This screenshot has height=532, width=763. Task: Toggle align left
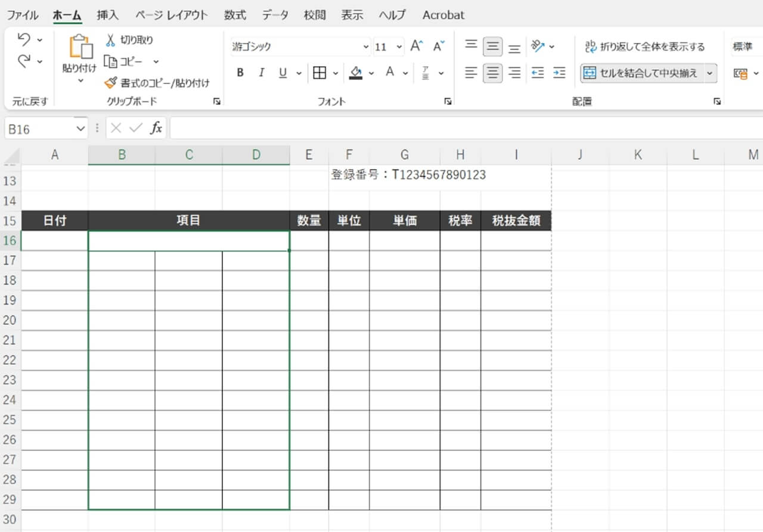[471, 73]
